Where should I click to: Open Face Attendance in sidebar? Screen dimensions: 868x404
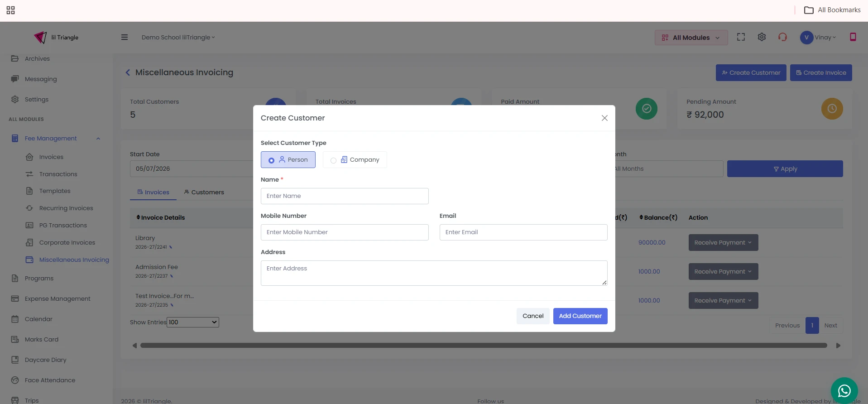coord(50,380)
